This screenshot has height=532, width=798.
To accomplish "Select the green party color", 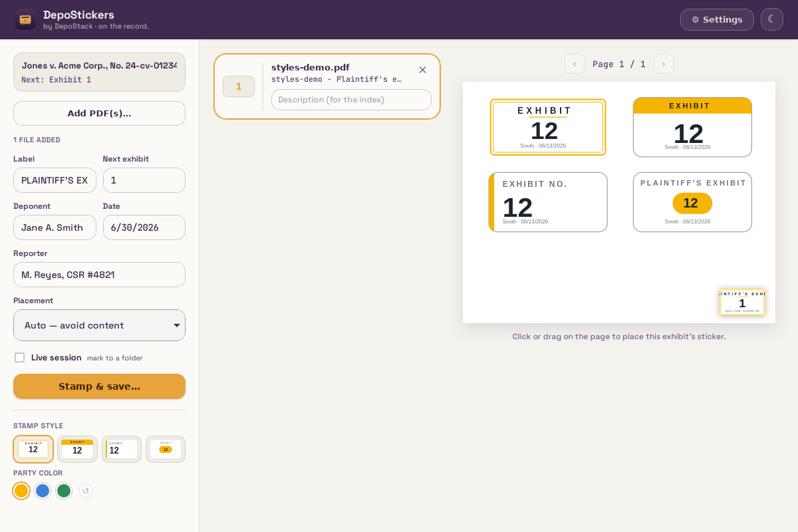I will tap(64, 491).
